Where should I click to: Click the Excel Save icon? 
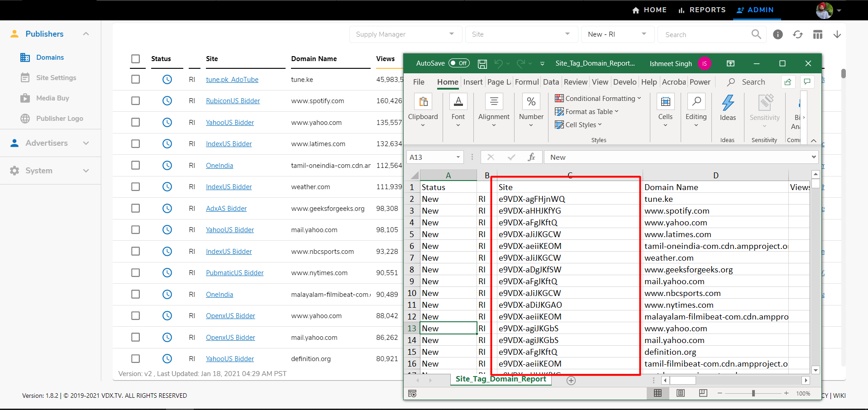coord(482,64)
